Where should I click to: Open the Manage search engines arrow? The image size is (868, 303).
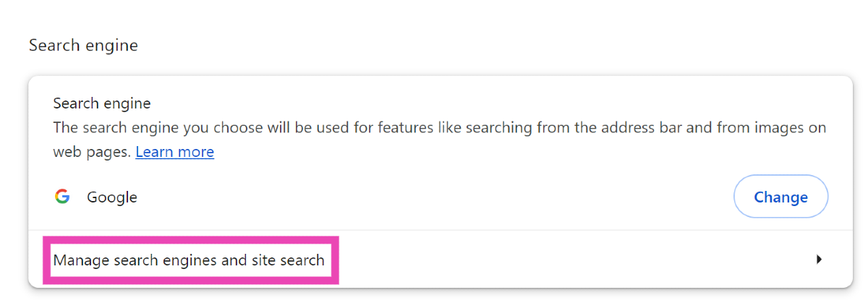click(819, 259)
